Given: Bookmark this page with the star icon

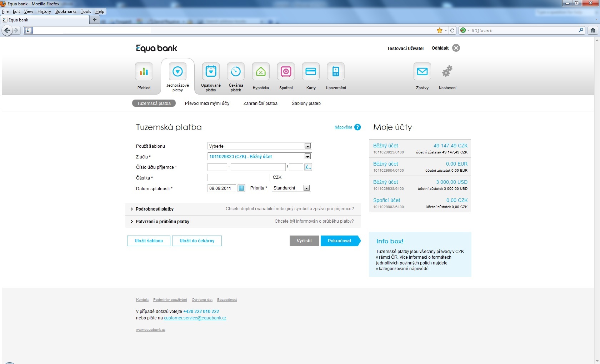Looking at the screenshot, I should 439,30.
